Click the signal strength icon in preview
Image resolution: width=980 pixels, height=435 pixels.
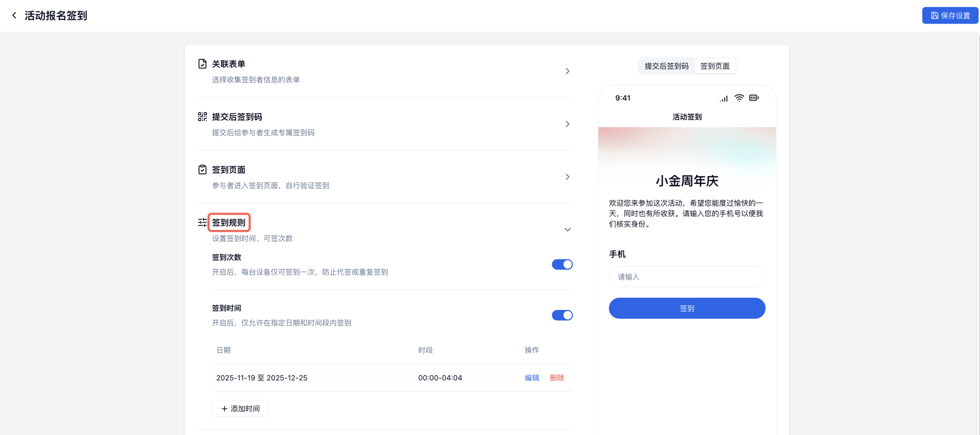point(724,99)
